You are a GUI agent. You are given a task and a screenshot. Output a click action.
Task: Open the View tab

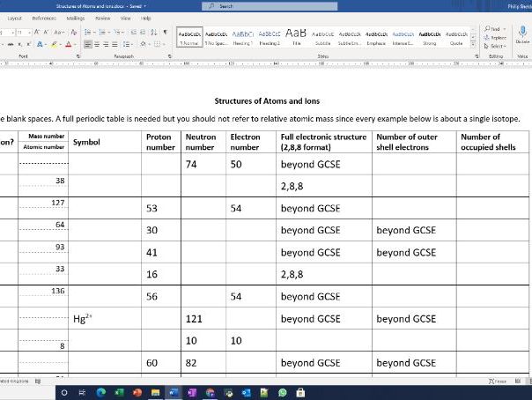(x=125, y=19)
